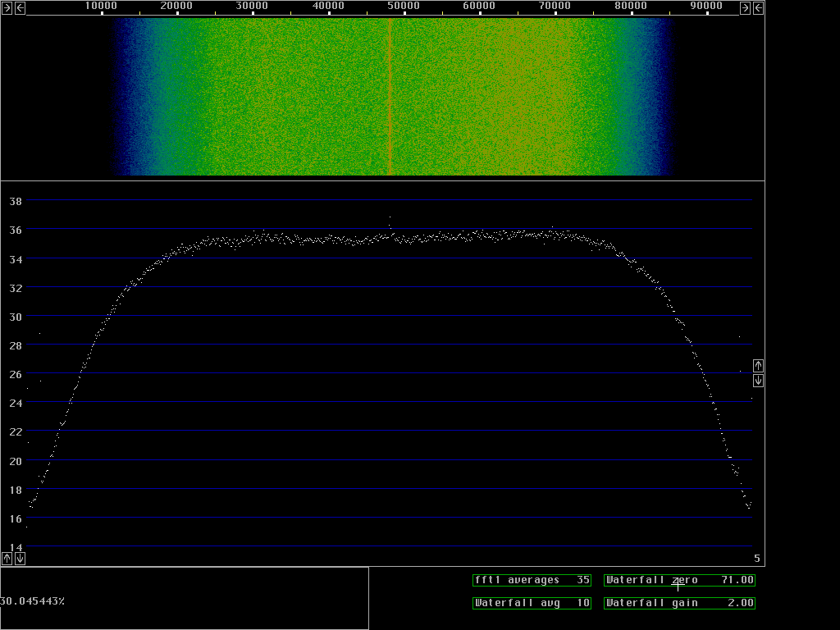This screenshot has width=840, height=630.
Task: Click the 70000 frequency scale label
Action: click(x=555, y=6)
